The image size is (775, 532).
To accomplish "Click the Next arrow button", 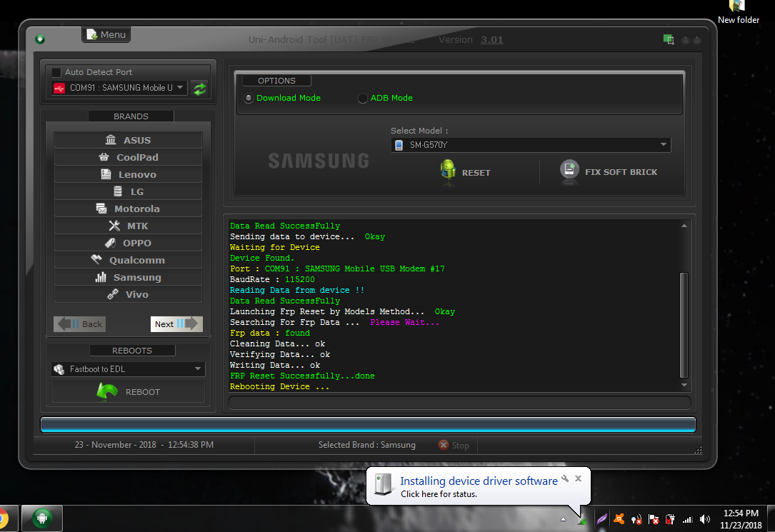I will pos(176,324).
